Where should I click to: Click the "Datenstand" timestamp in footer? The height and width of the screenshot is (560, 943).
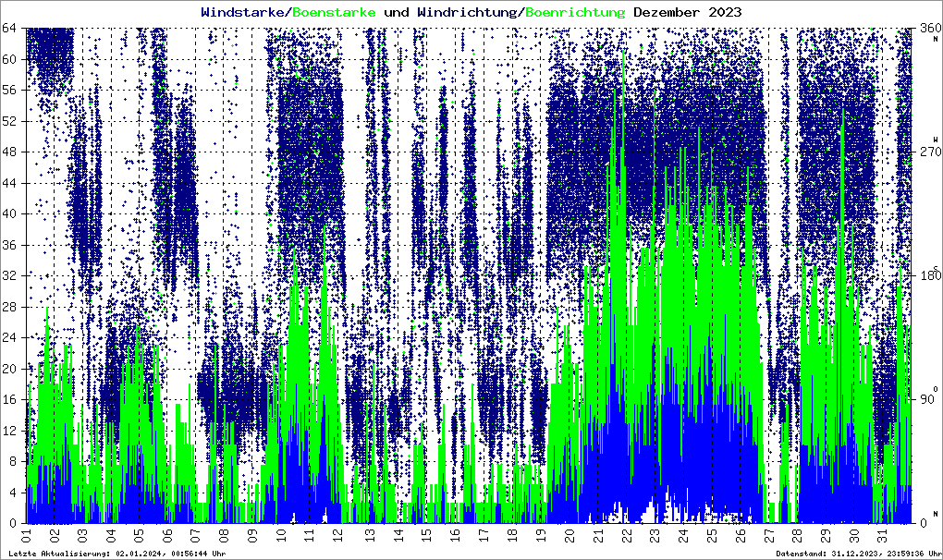click(x=856, y=553)
